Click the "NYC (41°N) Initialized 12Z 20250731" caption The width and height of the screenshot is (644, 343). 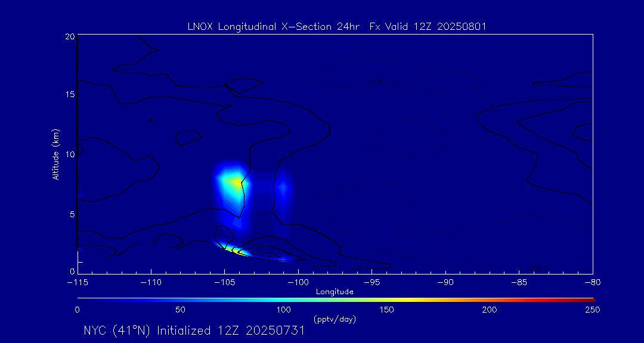click(x=194, y=331)
